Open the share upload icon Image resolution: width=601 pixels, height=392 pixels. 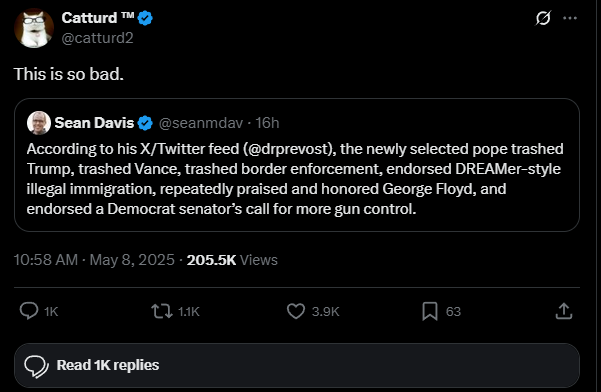point(563,311)
